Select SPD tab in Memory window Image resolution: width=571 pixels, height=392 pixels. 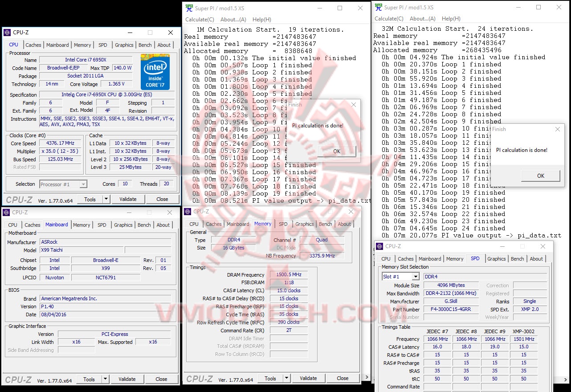tap(283, 224)
